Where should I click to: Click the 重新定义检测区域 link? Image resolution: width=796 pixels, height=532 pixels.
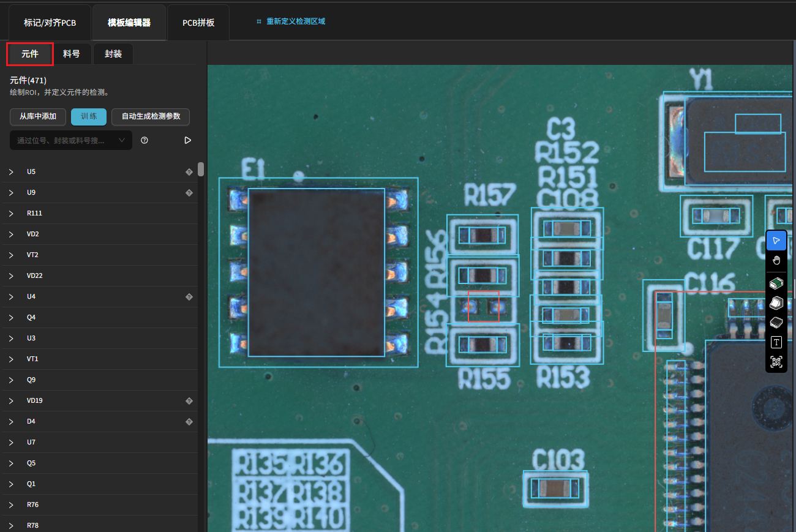tap(295, 21)
